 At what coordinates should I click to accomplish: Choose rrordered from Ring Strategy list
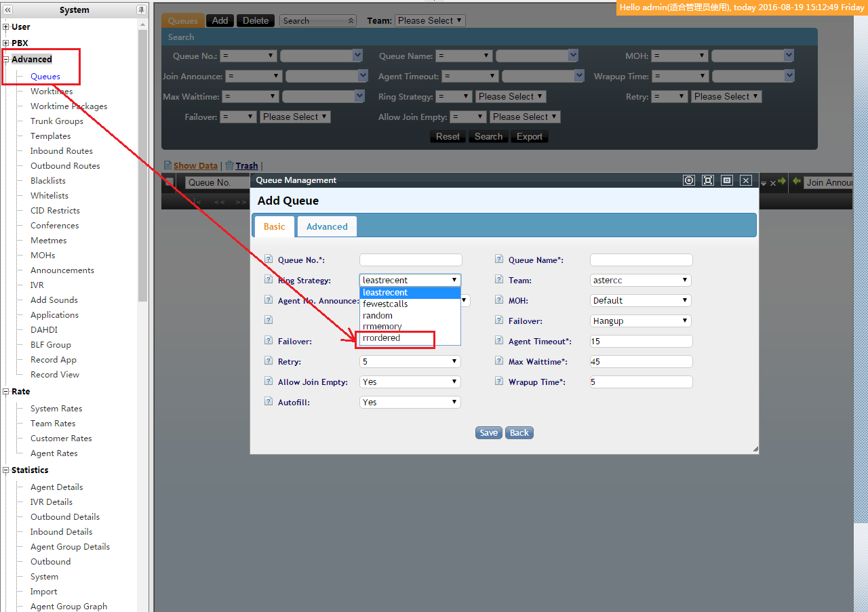pos(381,338)
